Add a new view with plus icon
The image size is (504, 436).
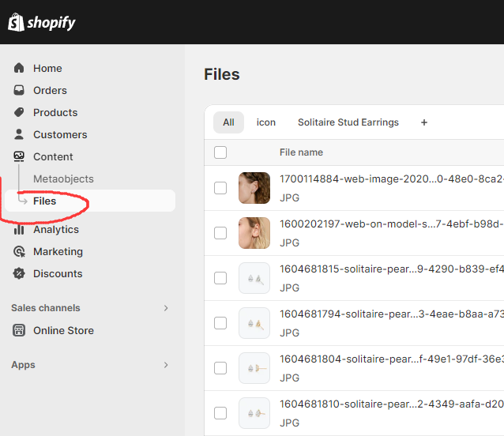click(x=424, y=122)
